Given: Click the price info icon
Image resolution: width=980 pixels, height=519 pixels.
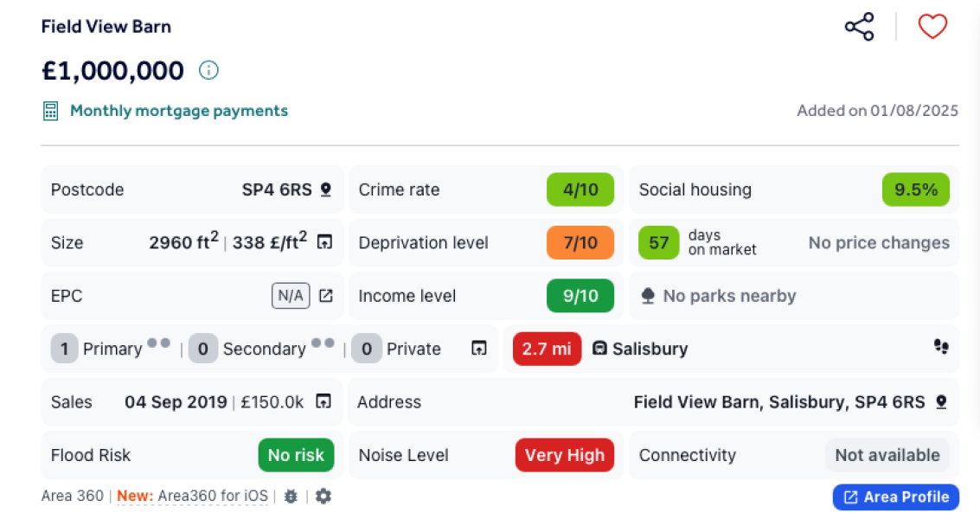Looking at the screenshot, I should 208,70.
